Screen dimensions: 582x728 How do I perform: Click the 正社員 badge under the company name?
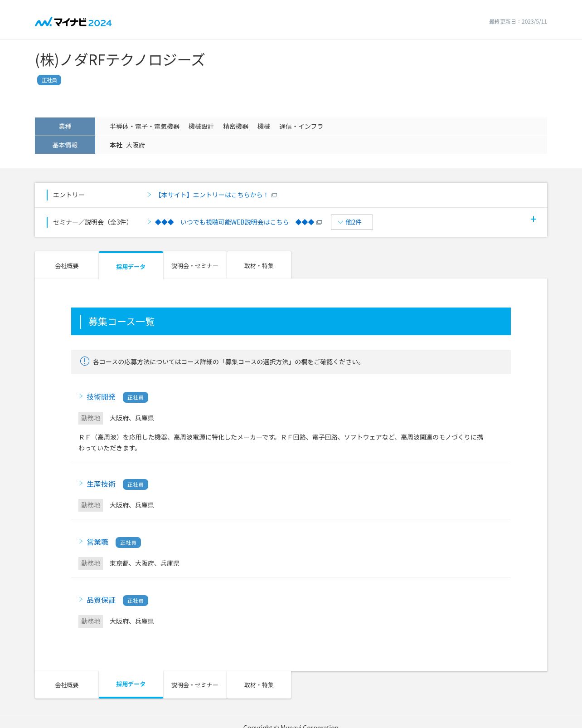(x=49, y=80)
